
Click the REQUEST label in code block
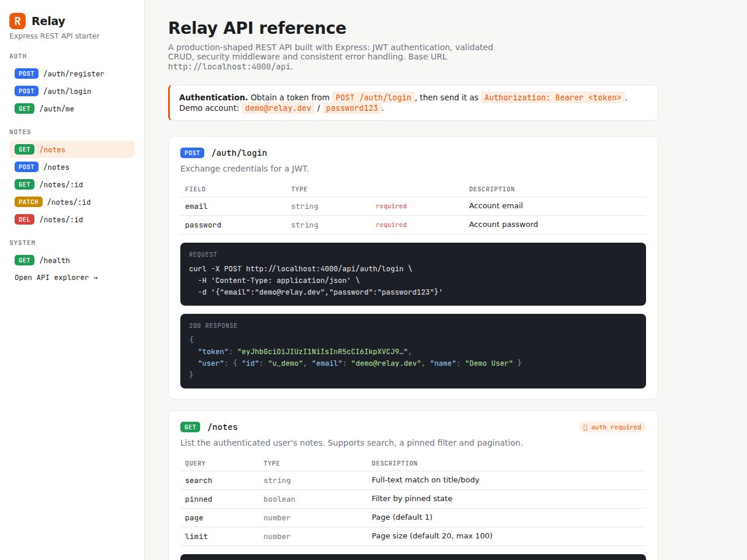pyautogui.click(x=203, y=255)
